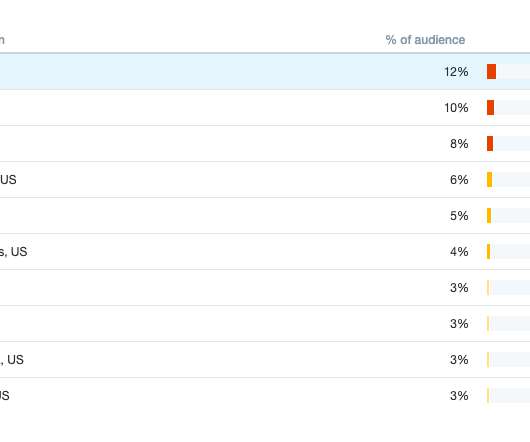This screenshot has height=442, width=530.
Task: Click the red bar beside 10%
Action: click(x=490, y=107)
